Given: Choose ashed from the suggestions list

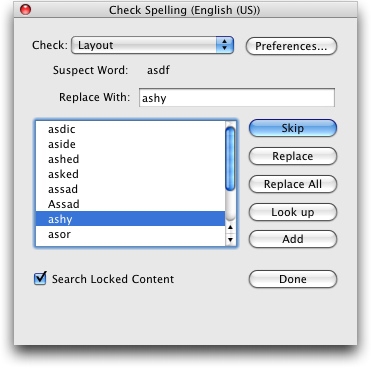Looking at the screenshot, I should [130, 159].
